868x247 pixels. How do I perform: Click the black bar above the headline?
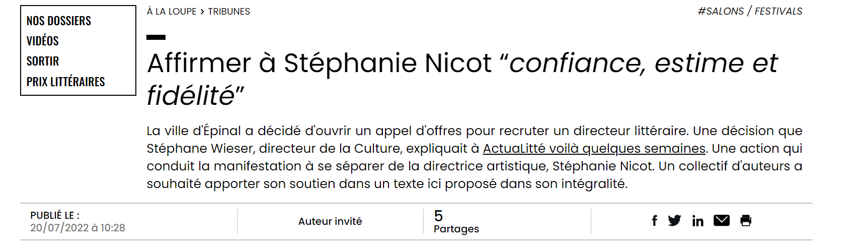coord(156,37)
